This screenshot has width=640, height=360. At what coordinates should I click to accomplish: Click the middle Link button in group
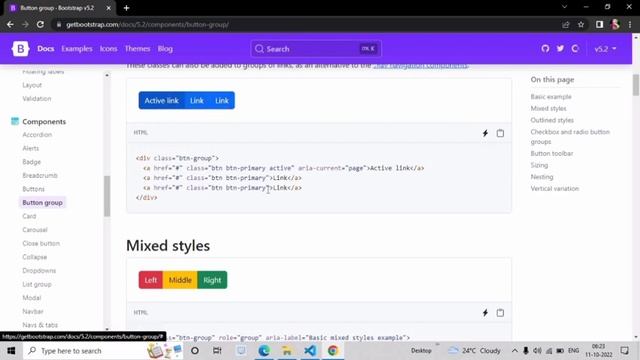point(197,100)
